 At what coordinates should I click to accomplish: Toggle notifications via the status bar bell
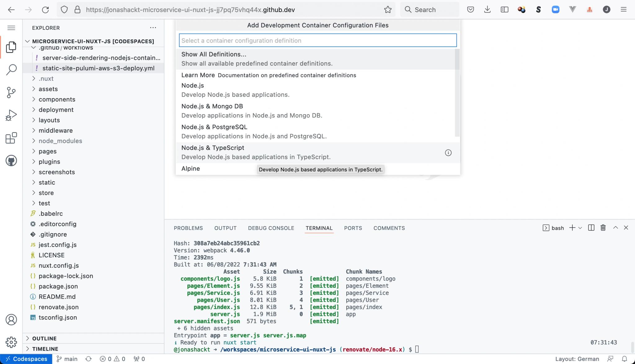point(625,358)
